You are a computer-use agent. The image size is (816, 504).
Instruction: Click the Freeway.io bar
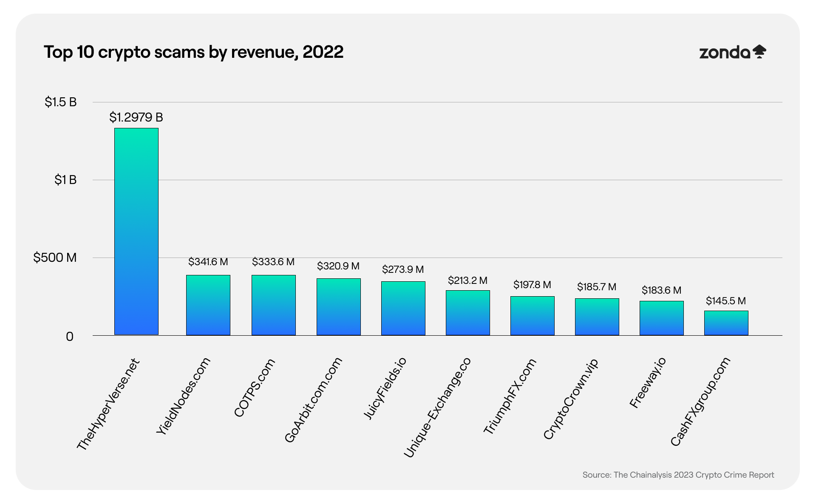[x=661, y=318]
